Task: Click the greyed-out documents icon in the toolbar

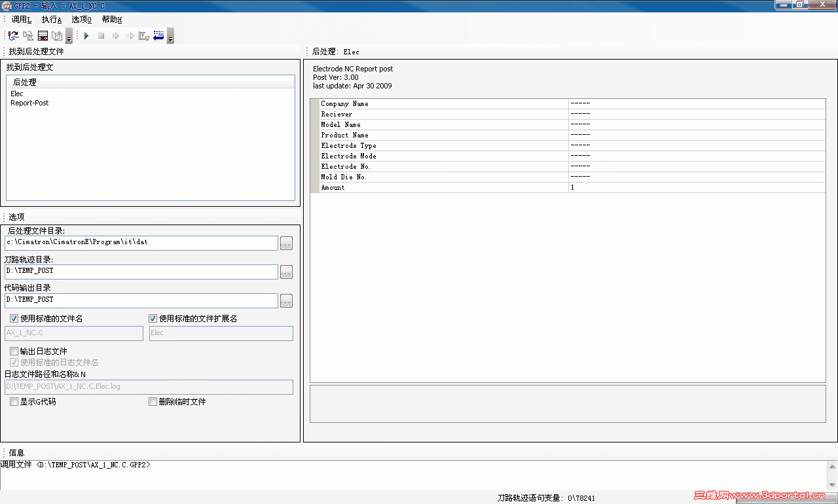Action: coord(28,35)
